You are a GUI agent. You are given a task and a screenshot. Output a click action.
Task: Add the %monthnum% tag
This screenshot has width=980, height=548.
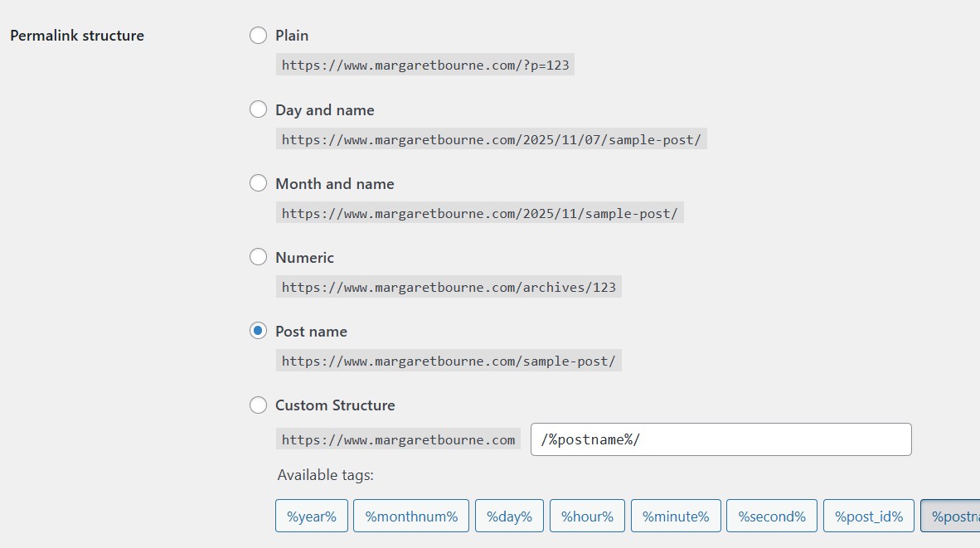click(411, 515)
